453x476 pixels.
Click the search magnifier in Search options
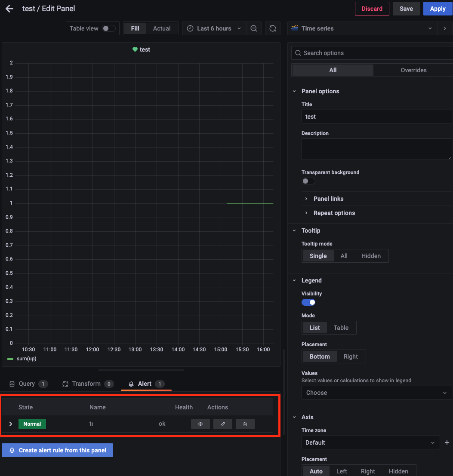298,53
